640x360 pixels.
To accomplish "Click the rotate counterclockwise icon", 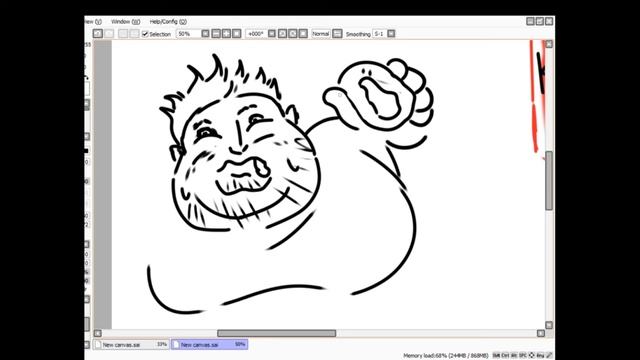I will pos(282,34).
